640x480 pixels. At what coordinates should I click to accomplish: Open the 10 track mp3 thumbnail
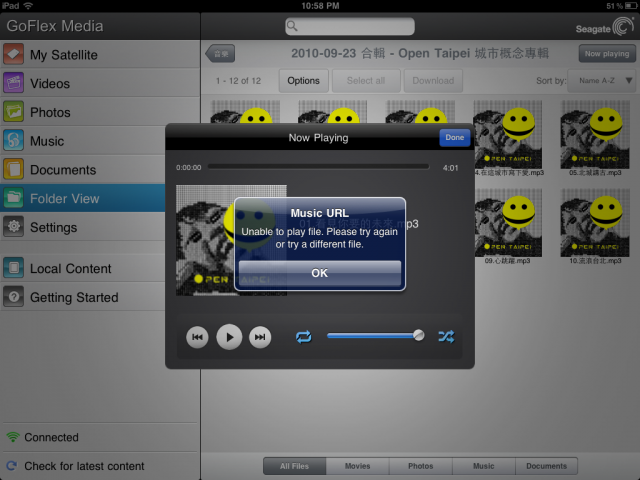click(x=595, y=223)
